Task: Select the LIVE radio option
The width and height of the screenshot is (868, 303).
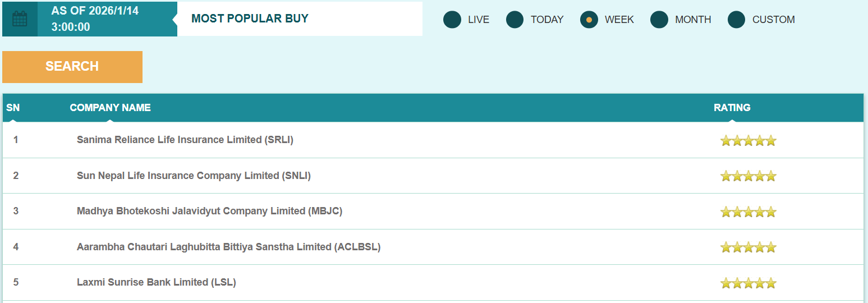Action: tap(452, 20)
